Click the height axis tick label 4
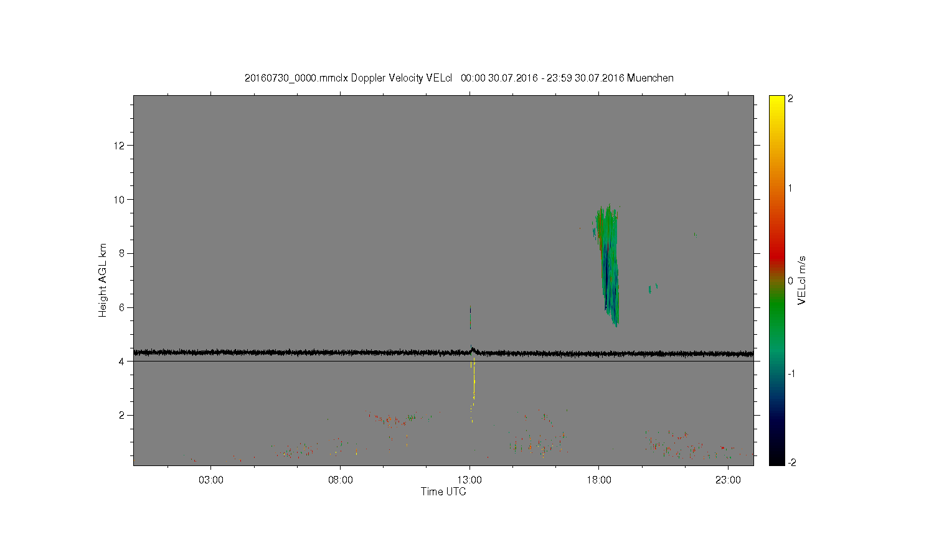Viewport: 934px width, 560px height. 123,362
